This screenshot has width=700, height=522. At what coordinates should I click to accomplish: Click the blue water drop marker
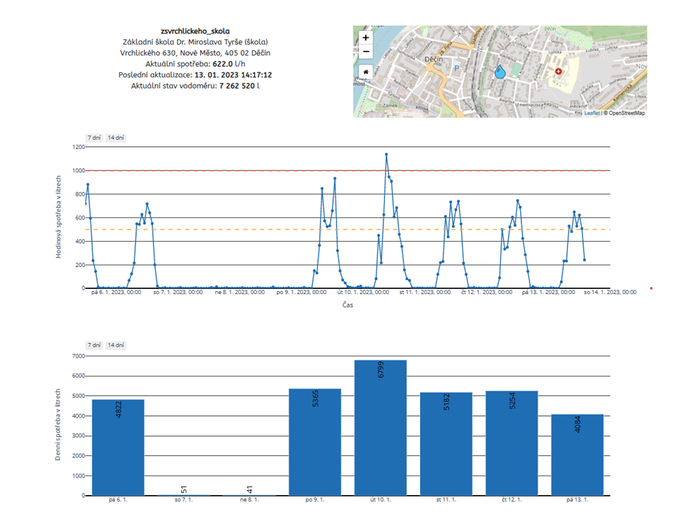[499, 72]
